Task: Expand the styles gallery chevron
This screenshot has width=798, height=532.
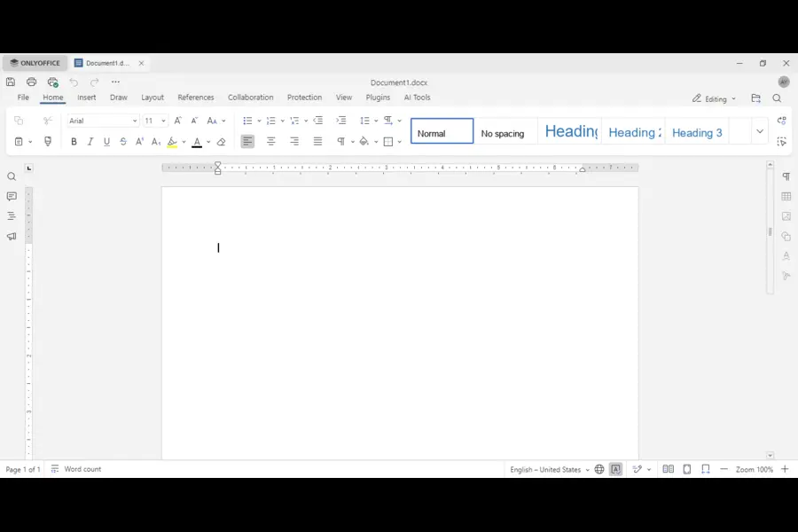Action: (x=760, y=131)
